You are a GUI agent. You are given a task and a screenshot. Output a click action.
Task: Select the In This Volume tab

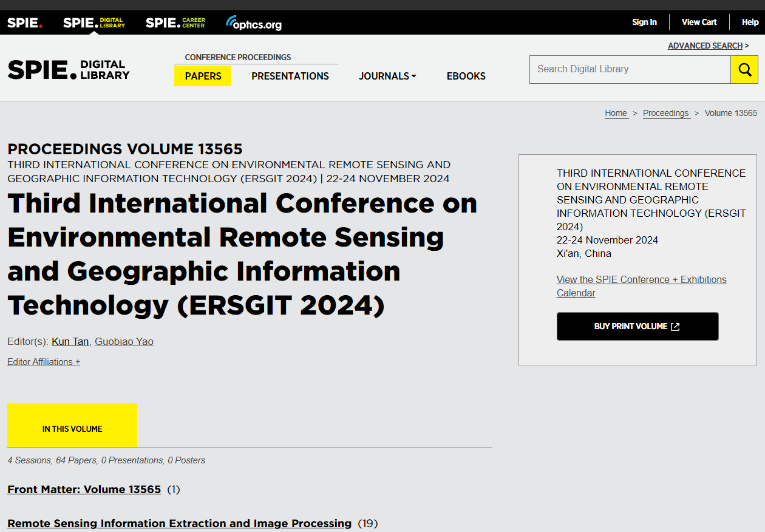72,429
